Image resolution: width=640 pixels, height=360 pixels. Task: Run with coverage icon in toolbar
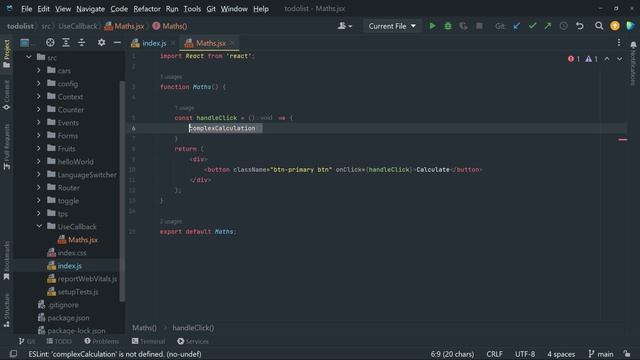click(x=463, y=26)
